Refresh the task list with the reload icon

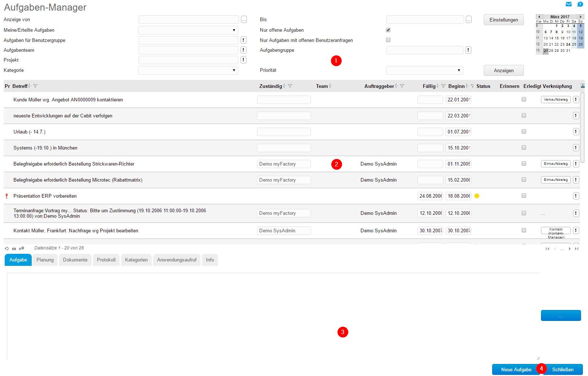[7, 248]
